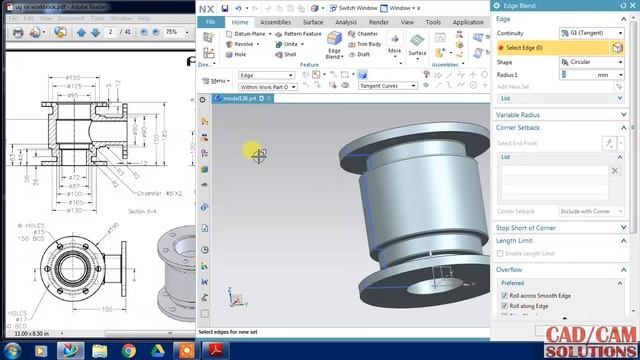Click the Save icon in NX title bar
This screenshot has width=640, height=360.
(224, 8)
